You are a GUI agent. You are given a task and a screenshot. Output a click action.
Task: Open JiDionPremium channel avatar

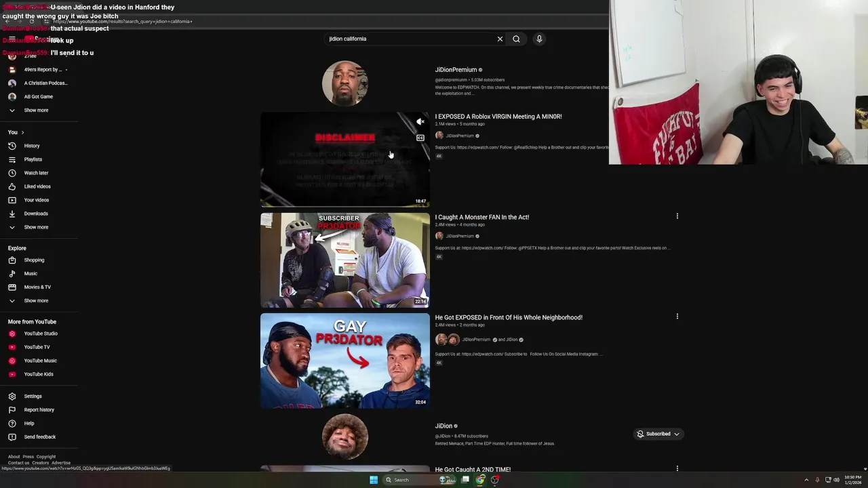pos(345,83)
